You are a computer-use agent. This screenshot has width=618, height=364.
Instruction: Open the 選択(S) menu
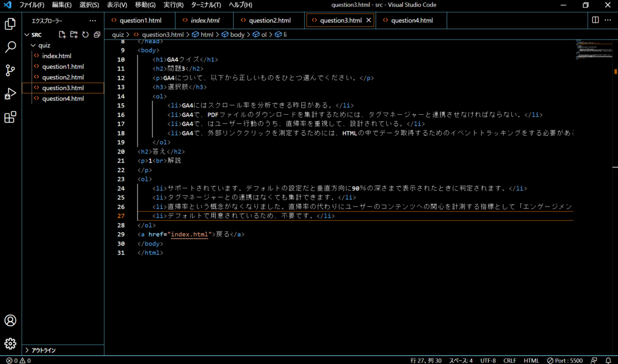click(89, 5)
